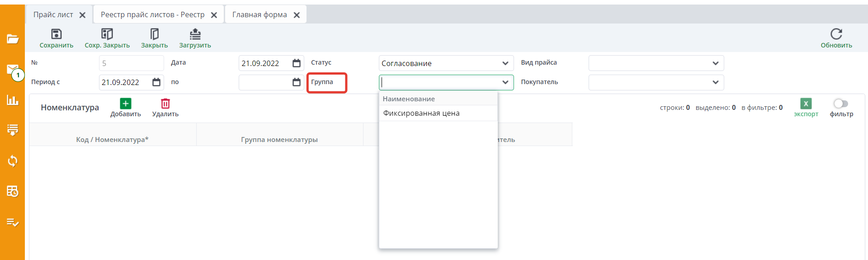Click Save and Close (Сохр. Закрыть) icon
This screenshot has height=260, width=868.
[x=107, y=34]
